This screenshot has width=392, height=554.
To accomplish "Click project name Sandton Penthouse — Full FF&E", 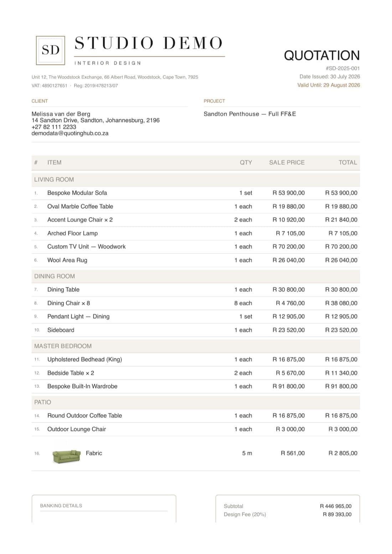I will click(x=250, y=114).
